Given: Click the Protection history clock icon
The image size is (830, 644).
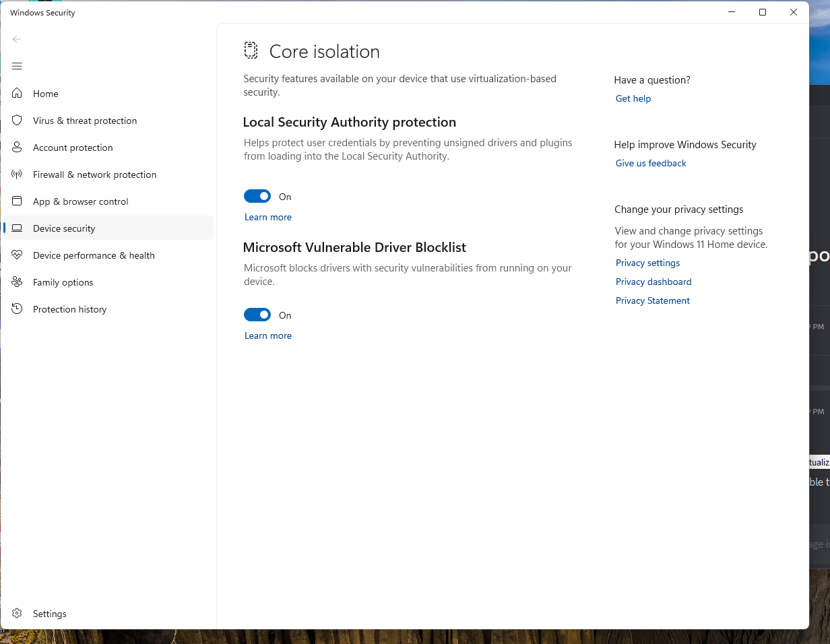Looking at the screenshot, I should (x=18, y=309).
